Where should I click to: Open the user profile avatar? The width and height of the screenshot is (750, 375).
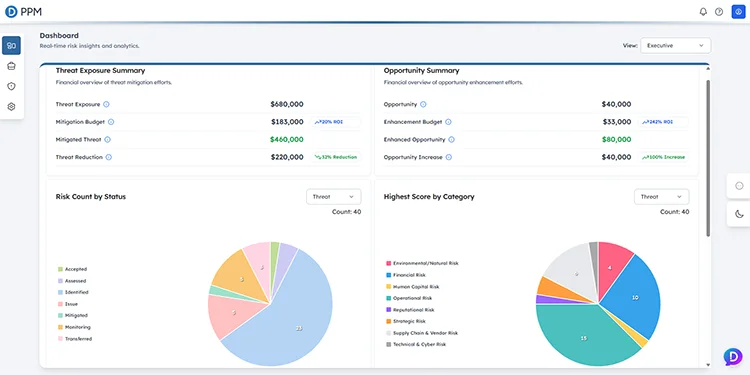[x=739, y=12]
